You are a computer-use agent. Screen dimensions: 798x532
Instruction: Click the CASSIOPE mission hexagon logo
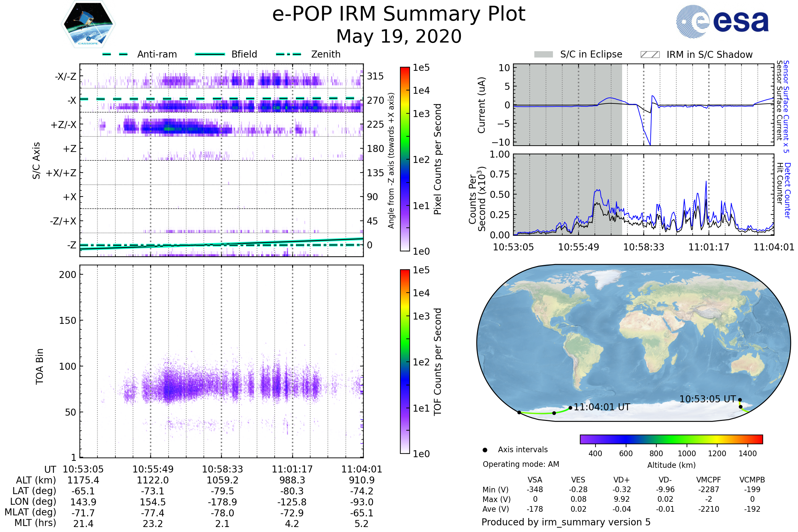[x=88, y=24]
